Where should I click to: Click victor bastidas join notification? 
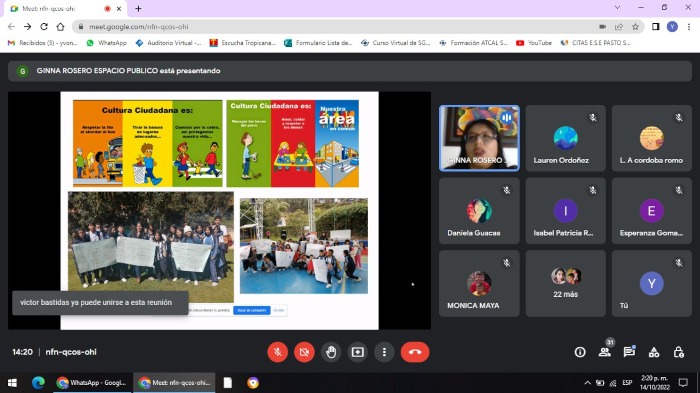coord(100,303)
